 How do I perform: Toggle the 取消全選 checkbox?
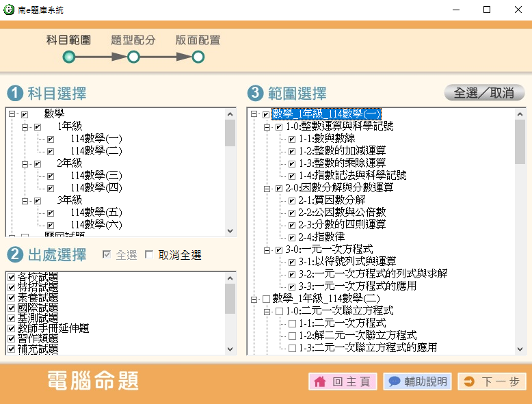[x=149, y=255]
